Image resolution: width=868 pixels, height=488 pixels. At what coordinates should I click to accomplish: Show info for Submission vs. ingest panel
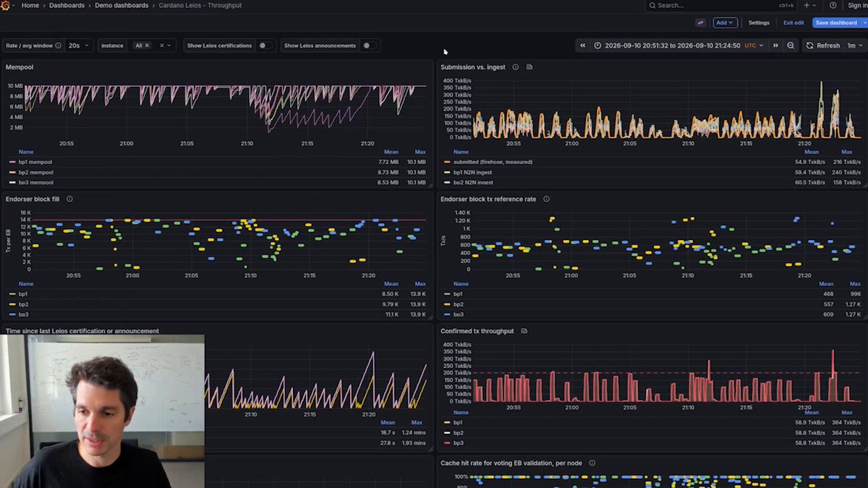tap(516, 67)
